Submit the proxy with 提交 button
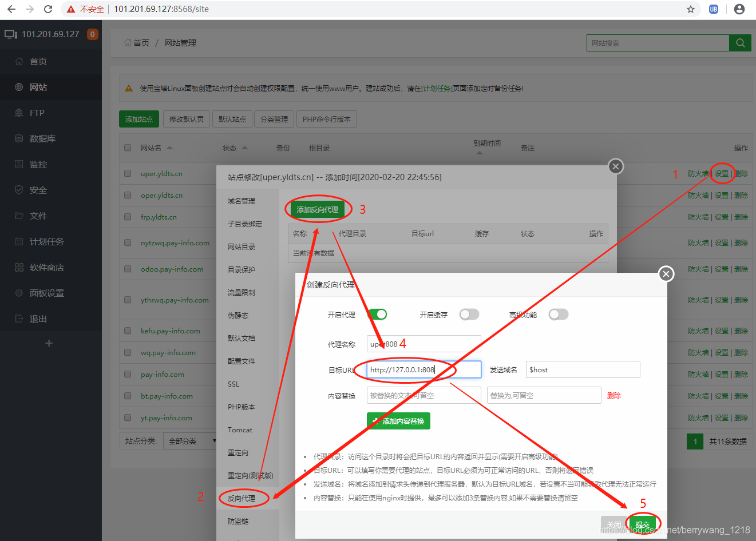 pyautogui.click(x=642, y=523)
